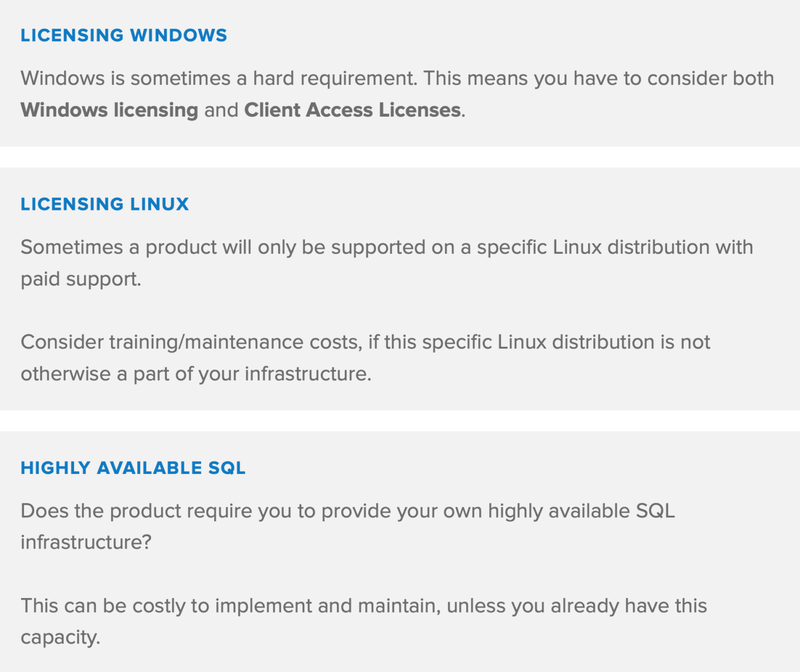Click the word 'capacity.' at the bottom
The width and height of the screenshot is (800, 672).
pyautogui.click(x=60, y=637)
